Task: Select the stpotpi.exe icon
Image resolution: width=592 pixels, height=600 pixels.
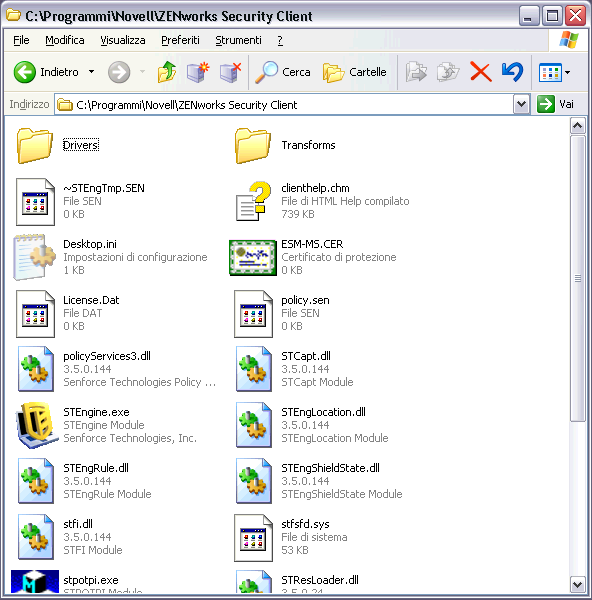Action: (x=35, y=581)
